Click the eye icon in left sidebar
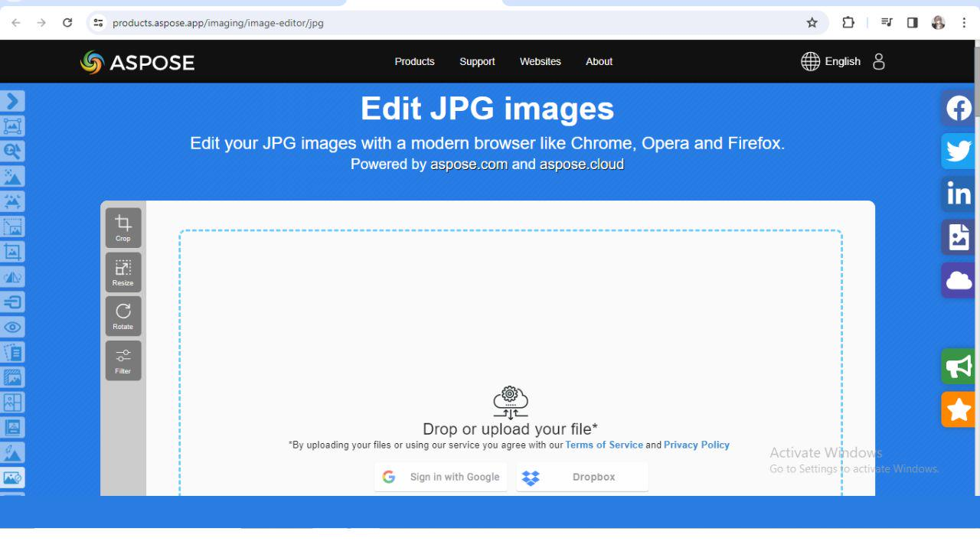This screenshot has height=551, width=980. [x=13, y=327]
